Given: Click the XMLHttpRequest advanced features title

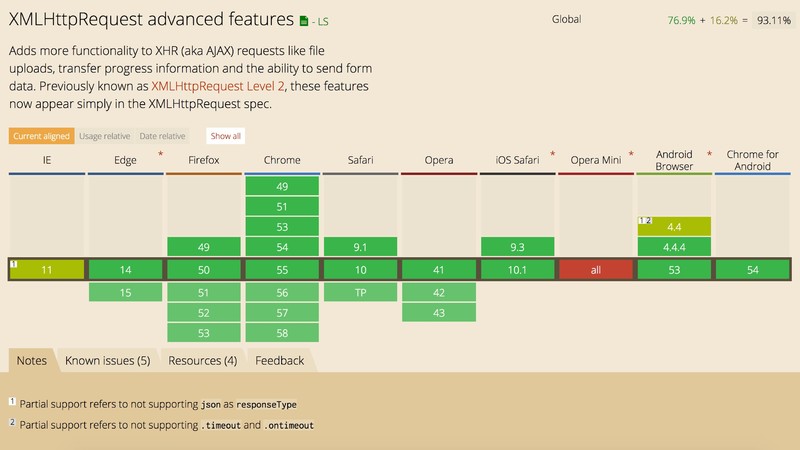Looking at the screenshot, I should coord(151,19).
